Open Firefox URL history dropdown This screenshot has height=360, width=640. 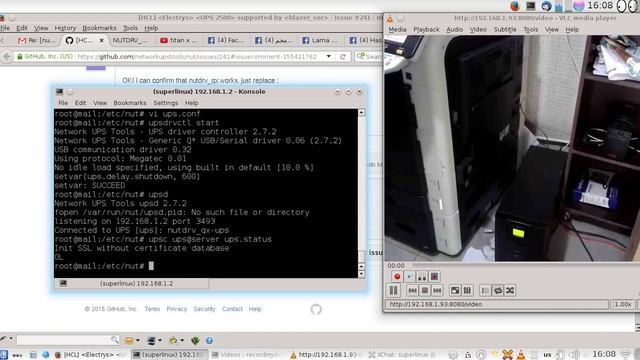tap(329, 56)
